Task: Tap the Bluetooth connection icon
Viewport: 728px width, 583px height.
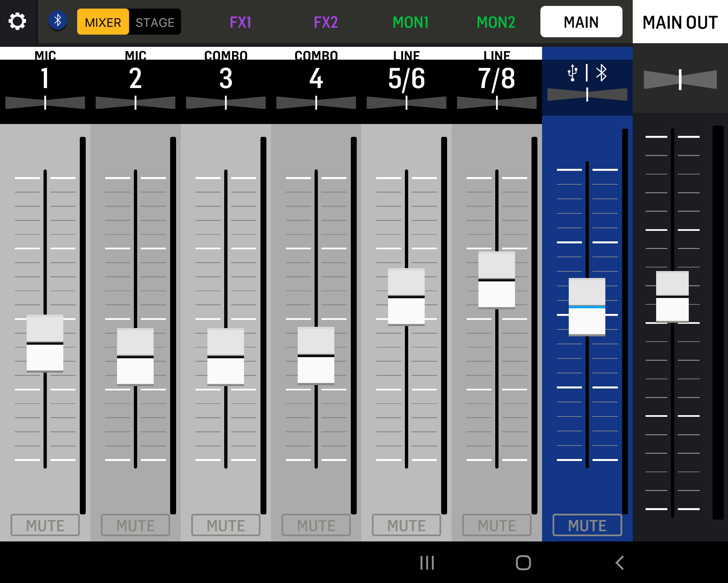Action: [x=58, y=20]
